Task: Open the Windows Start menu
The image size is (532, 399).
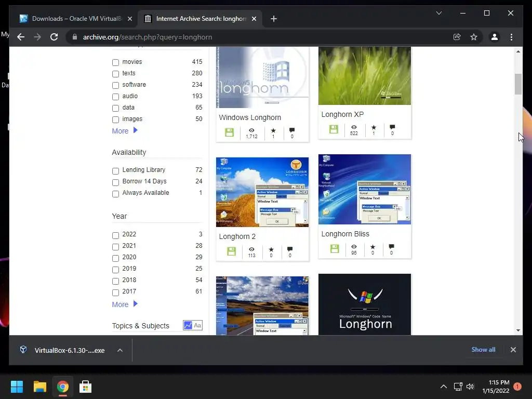Action: pos(17,387)
